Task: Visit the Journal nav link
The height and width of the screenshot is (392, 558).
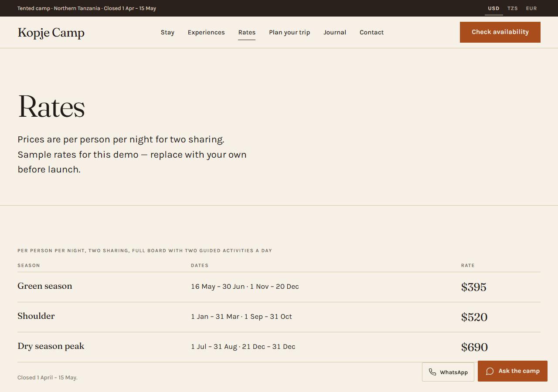Action: [335, 32]
